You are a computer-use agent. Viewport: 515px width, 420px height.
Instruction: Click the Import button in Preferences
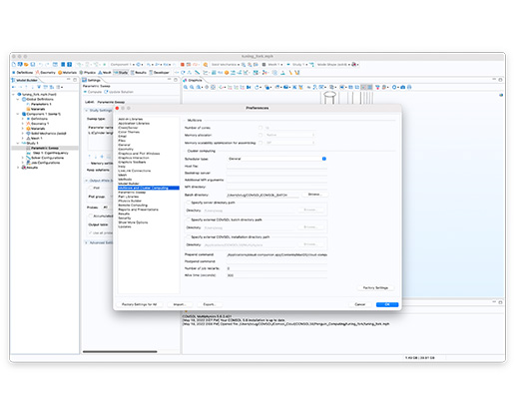[x=179, y=304]
